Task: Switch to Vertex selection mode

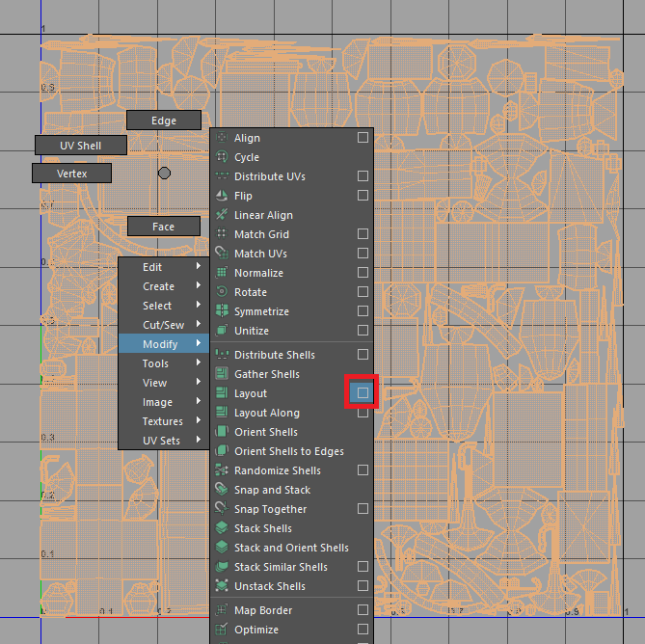Action: click(71, 174)
